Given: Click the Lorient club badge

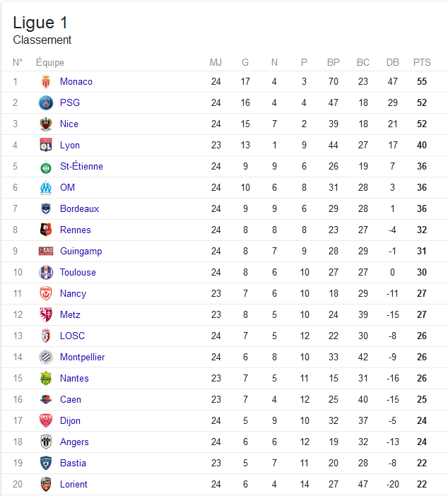Looking at the screenshot, I should click(46, 484).
